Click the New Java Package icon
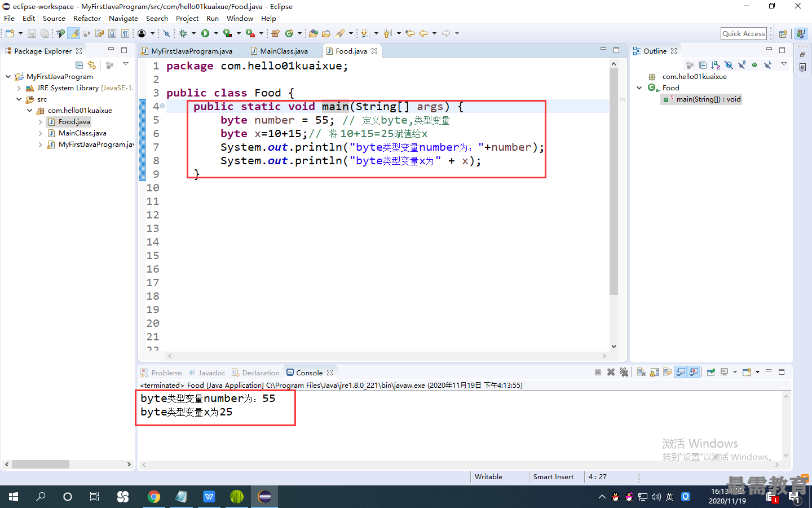This screenshot has height=508, width=812. [275, 33]
